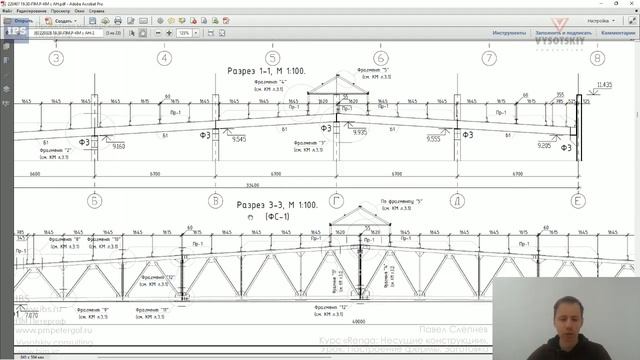Viewport: 640px width, 360px height.
Task: Select the Hand pan tool
Action: click(x=143, y=33)
